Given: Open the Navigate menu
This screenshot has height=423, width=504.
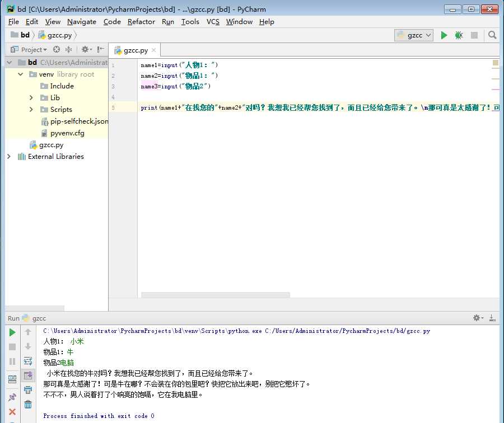Looking at the screenshot, I should click(x=82, y=22).
